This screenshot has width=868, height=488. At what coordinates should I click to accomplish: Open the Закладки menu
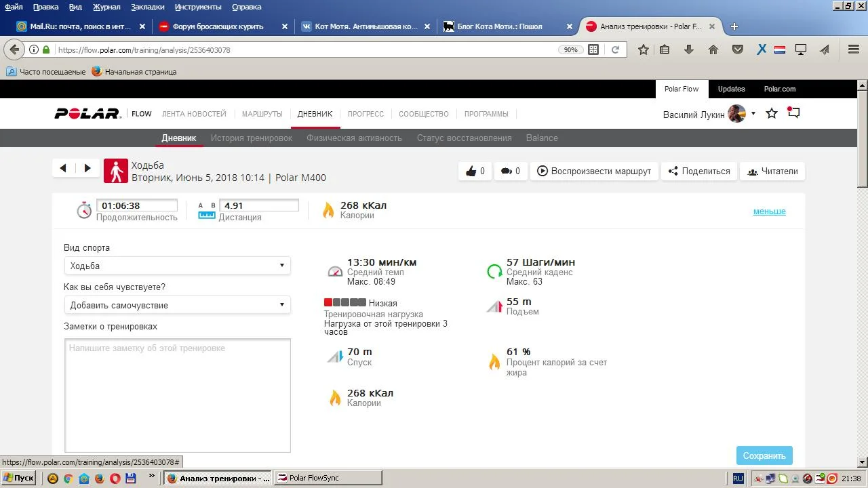pyautogui.click(x=147, y=7)
